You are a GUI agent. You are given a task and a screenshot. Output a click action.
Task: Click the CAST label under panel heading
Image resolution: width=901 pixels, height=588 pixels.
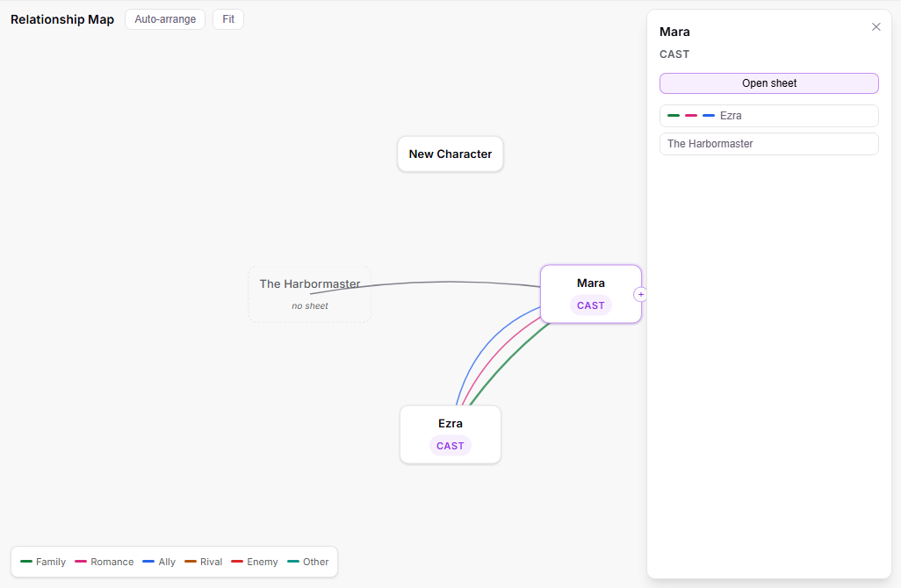point(674,54)
